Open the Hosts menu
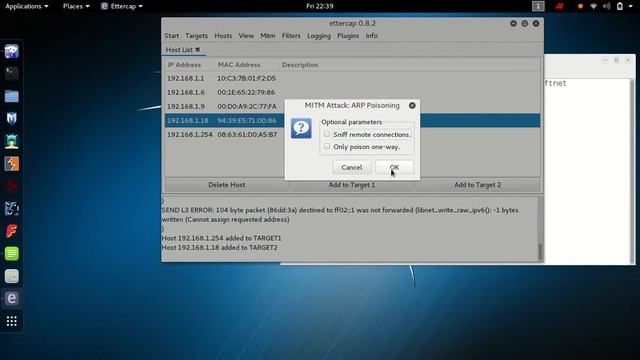The width and height of the screenshot is (640, 360). (223, 36)
